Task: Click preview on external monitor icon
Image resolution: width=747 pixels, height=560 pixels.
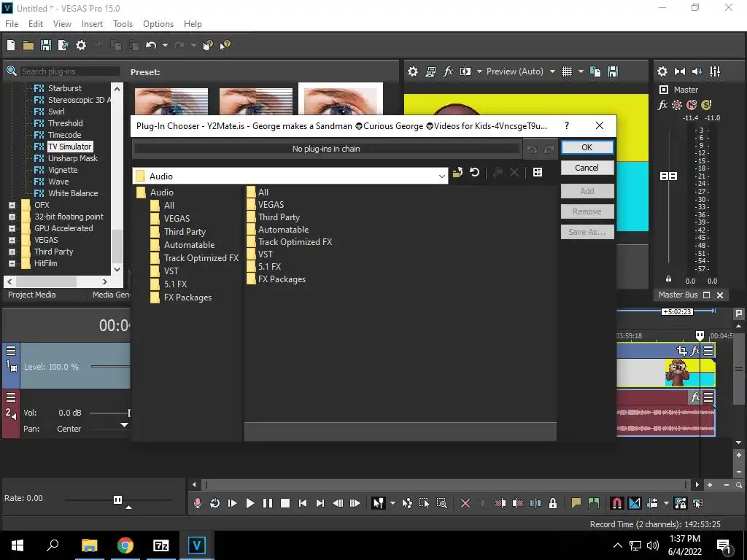Action: [430, 71]
